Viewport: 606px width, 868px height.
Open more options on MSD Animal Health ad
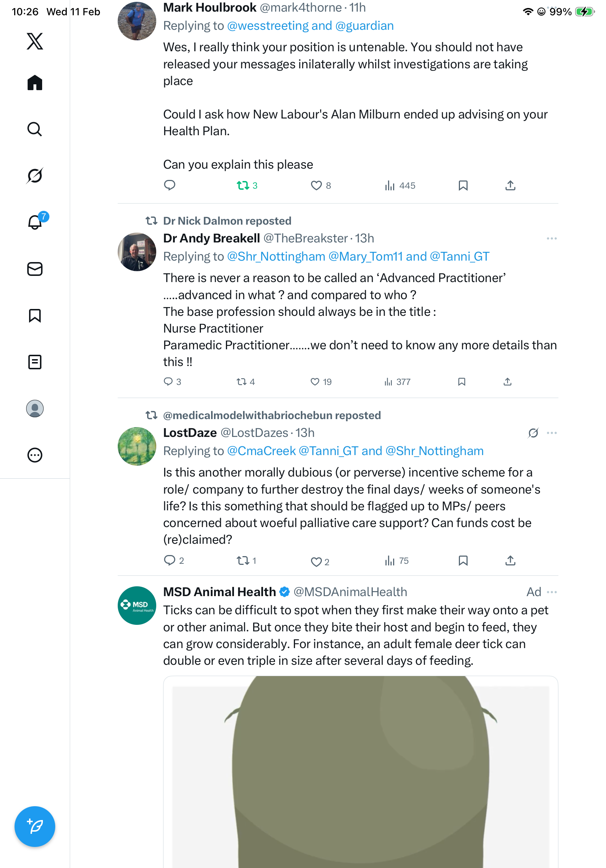click(x=552, y=592)
